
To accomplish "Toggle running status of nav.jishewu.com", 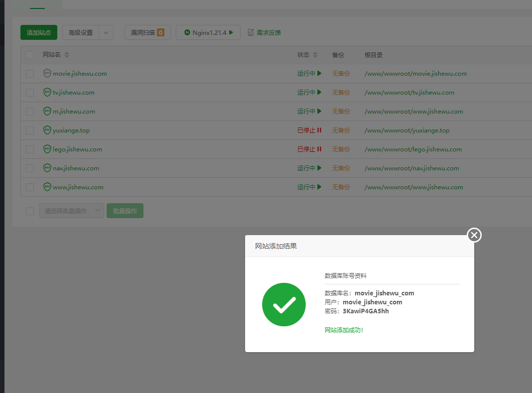I will click(x=309, y=168).
